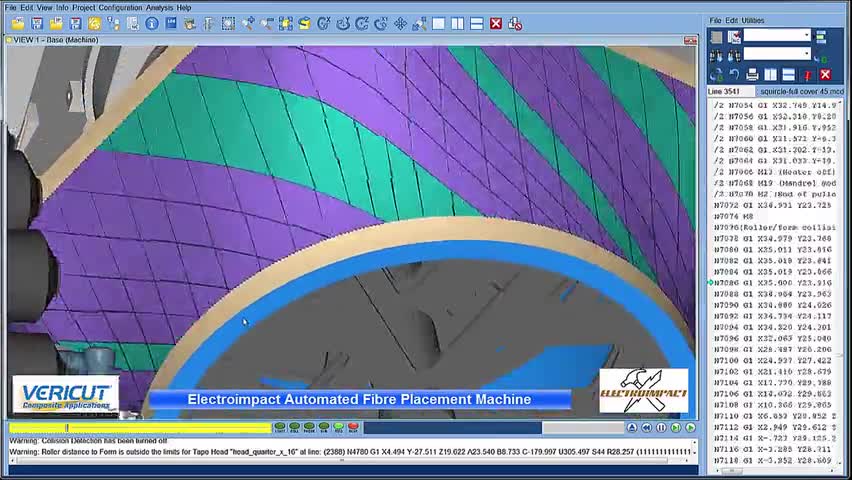Open the NC Program document icon

pos(132,23)
